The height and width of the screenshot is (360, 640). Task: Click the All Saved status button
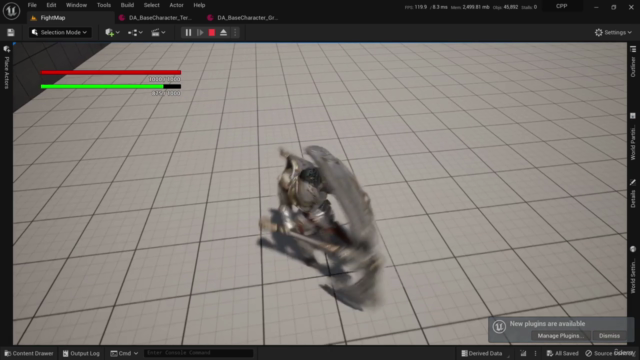click(562, 353)
